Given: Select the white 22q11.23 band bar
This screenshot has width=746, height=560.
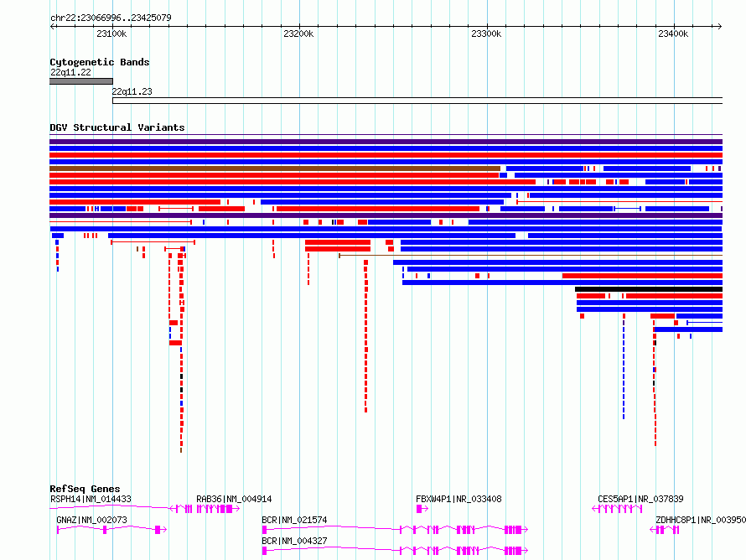Looking at the screenshot, I should [417, 101].
